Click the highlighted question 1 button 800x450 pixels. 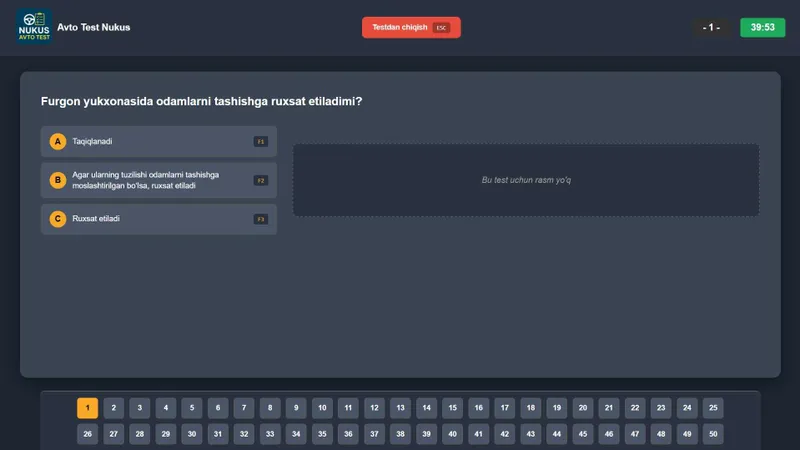coord(88,408)
